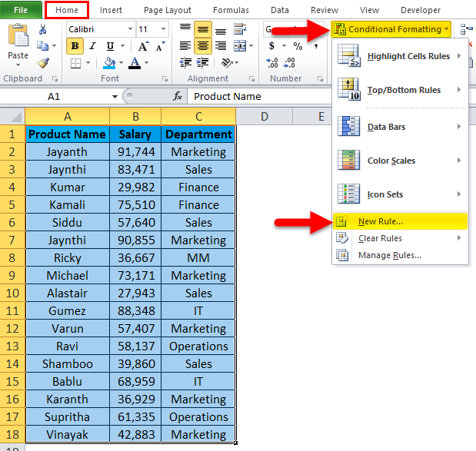Toggle Center alignment
The width and height of the screenshot is (476, 451).
tap(203, 46)
